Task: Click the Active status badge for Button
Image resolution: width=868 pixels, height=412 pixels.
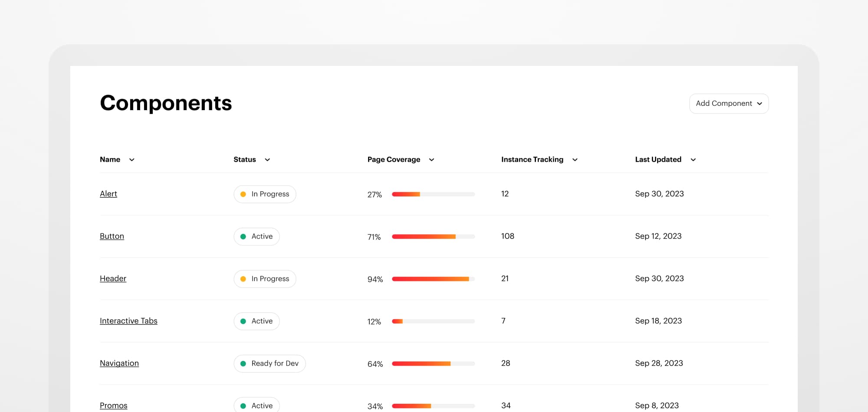Action: (x=256, y=237)
